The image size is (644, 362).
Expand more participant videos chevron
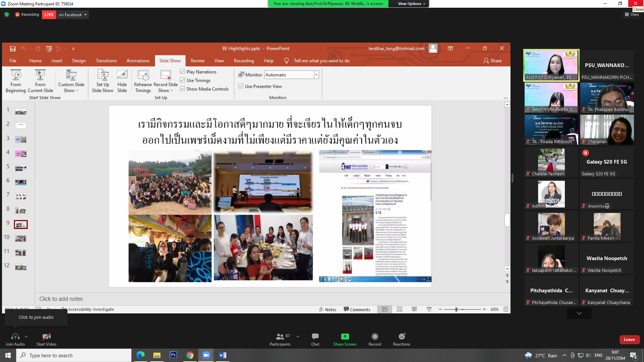click(579, 313)
